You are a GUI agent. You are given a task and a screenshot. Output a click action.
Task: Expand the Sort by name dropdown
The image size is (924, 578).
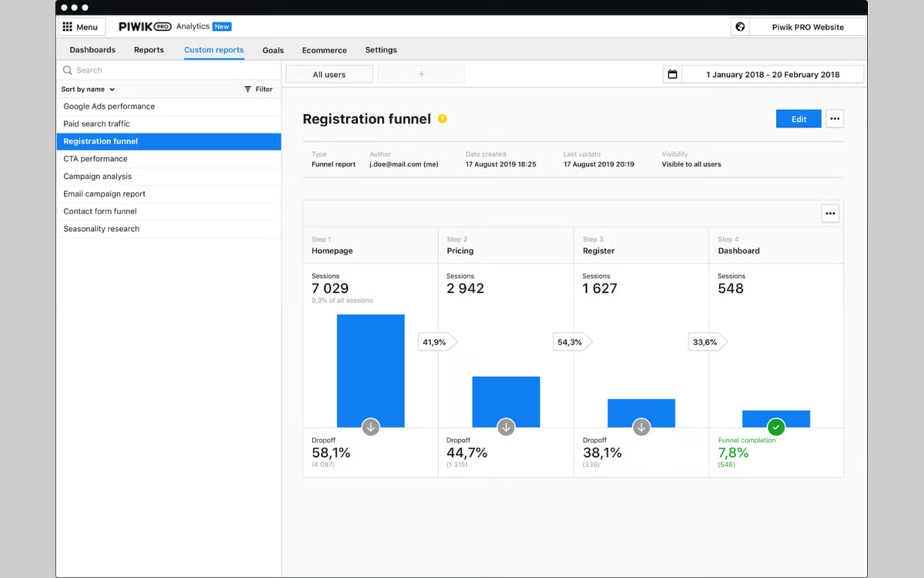(x=88, y=89)
